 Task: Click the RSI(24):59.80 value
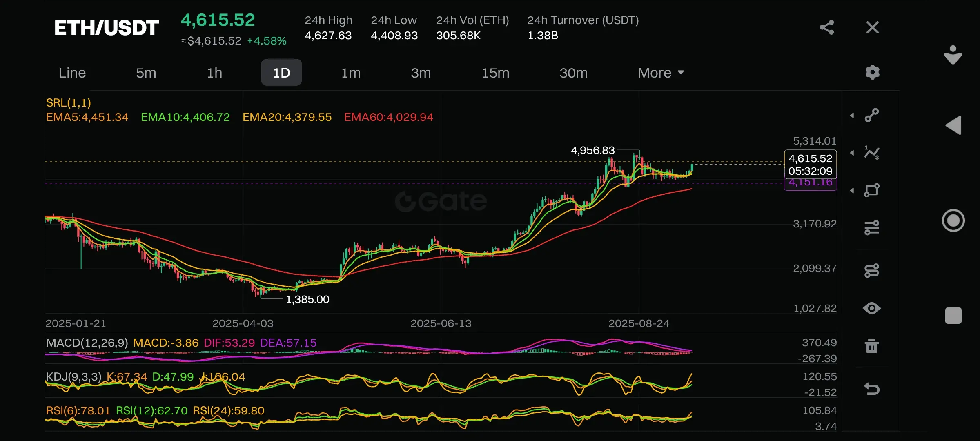click(229, 410)
